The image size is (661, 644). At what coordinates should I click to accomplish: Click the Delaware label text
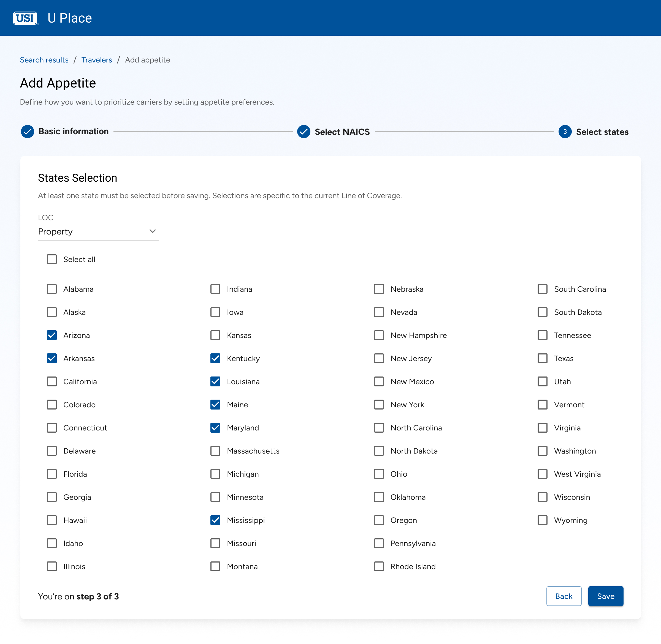click(x=80, y=451)
